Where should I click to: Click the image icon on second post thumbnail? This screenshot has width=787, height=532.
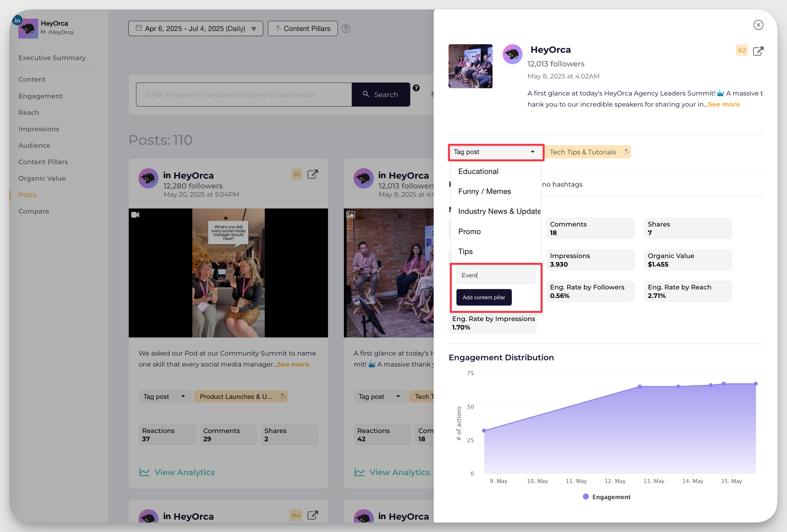(351, 215)
